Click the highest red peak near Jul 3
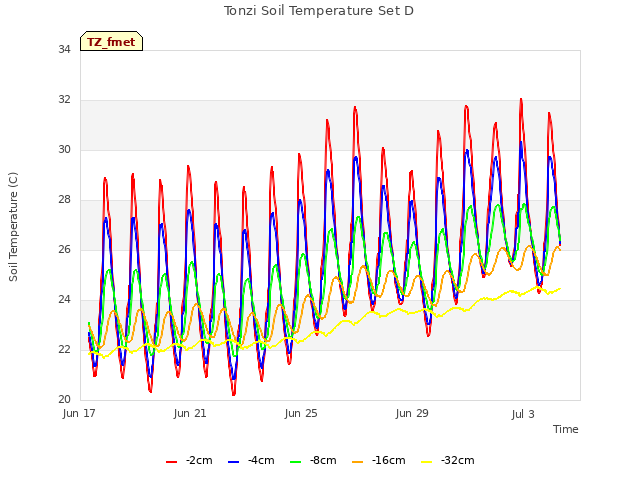The image size is (640, 480). [x=521, y=100]
